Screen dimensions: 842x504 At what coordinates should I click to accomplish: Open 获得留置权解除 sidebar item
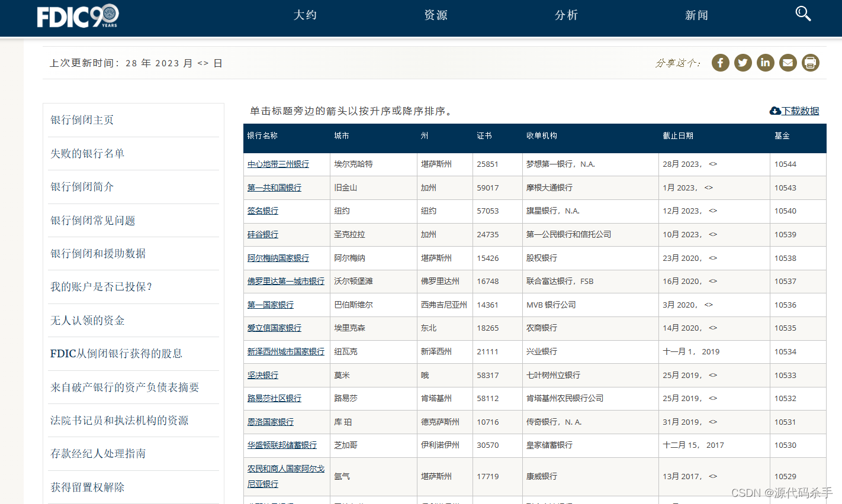[88, 487]
